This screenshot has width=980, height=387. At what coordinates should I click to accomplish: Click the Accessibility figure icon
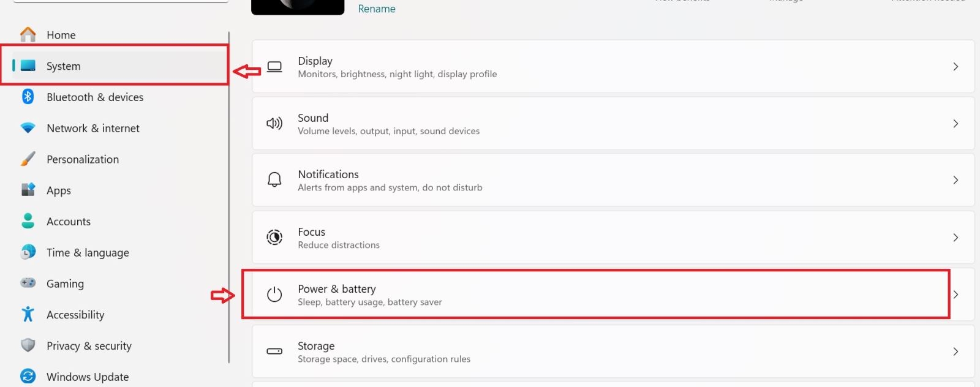click(28, 314)
